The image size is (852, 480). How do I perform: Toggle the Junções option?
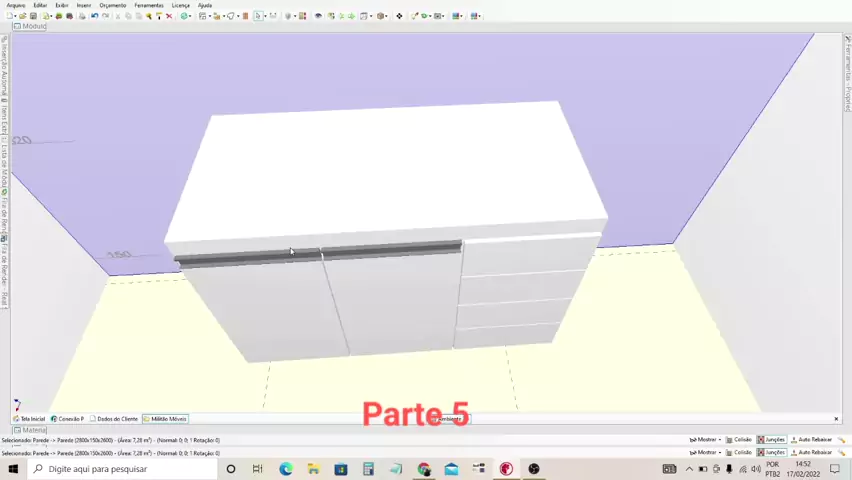pos(771,439)
